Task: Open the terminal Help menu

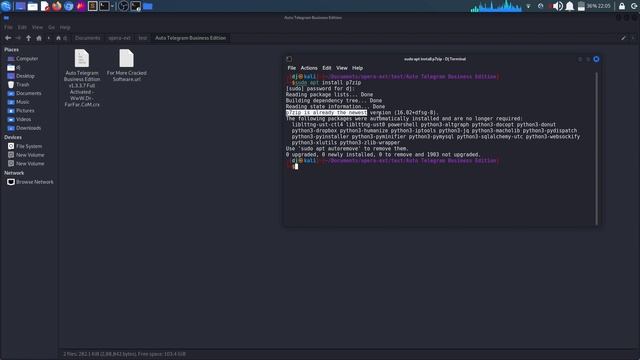Action: (357, 68)
